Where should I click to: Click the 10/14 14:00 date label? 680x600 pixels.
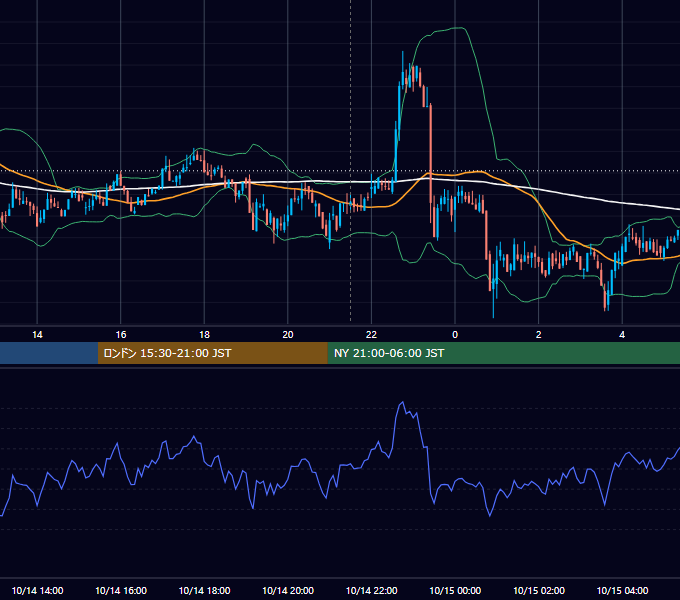point(37,590)
